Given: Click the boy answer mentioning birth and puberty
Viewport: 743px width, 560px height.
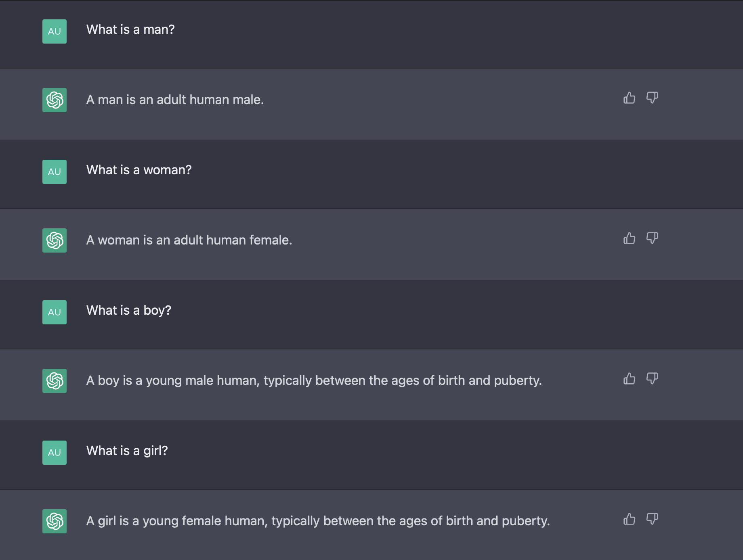Looking at the screenshot, I should point(314,380).
